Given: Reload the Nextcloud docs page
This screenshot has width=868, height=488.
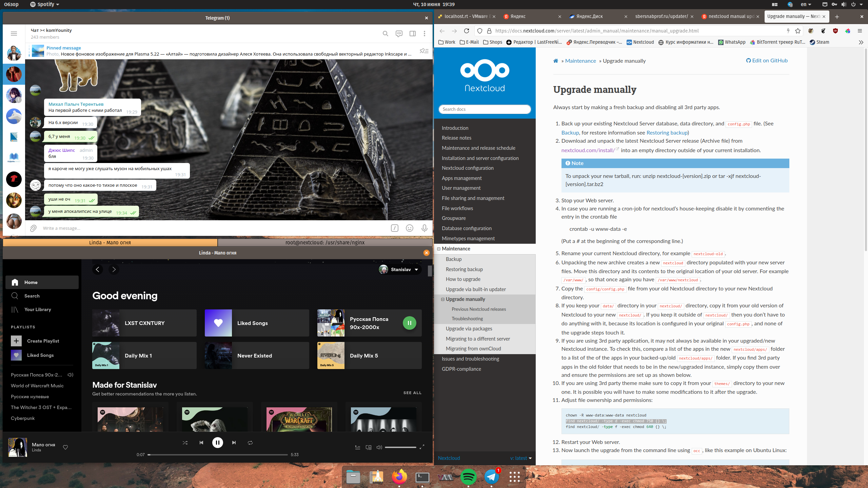Looking at the screenshot, I should (x=467, y=31).
